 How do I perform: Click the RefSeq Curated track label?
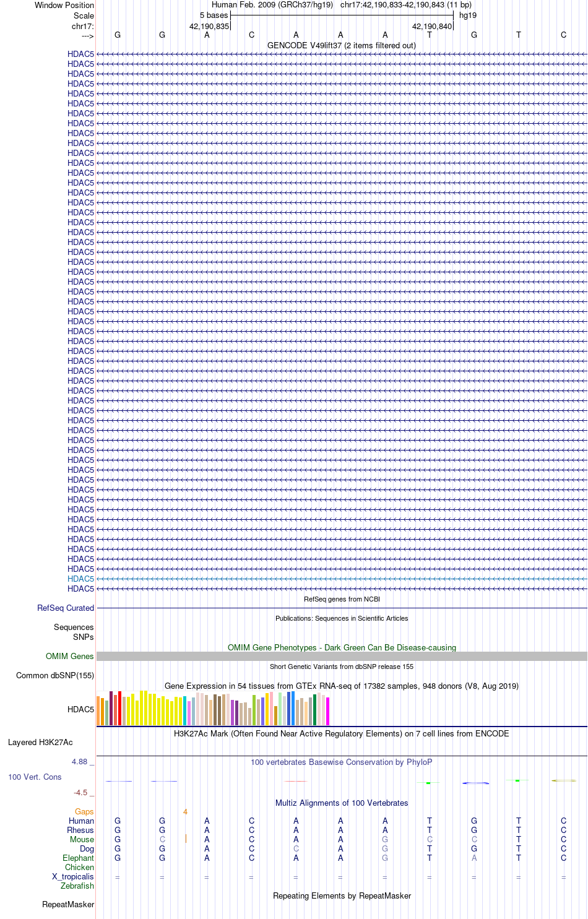[x=66, y=608]
